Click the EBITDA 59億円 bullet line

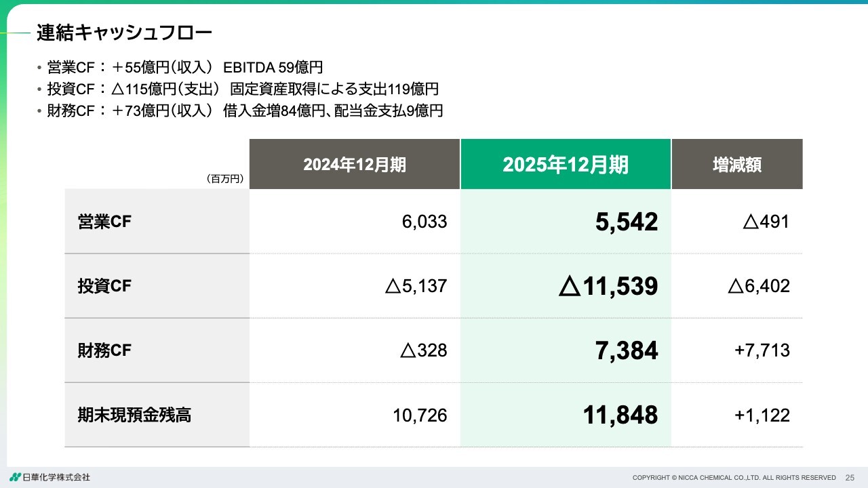[x=184, y=67]
